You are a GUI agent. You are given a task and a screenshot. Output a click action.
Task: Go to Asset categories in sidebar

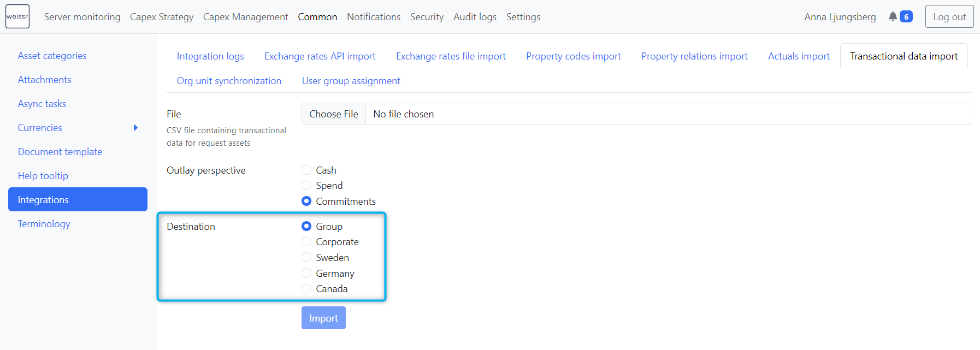[52, 56]
